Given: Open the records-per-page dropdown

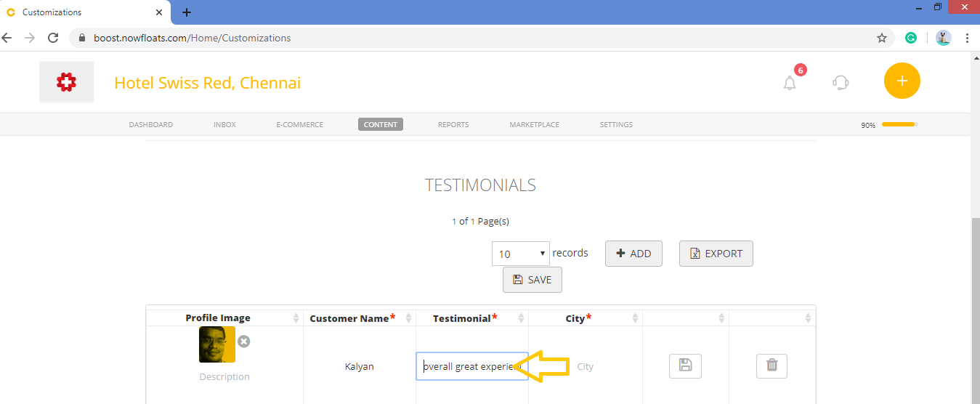Looking at the screenshot, I should [x=521, y=254].
